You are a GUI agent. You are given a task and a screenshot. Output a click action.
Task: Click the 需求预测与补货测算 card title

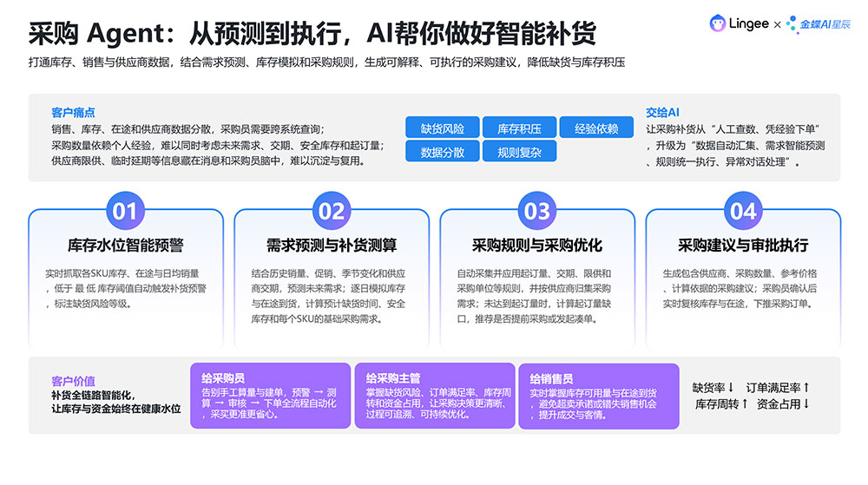[x=331, y=245]
